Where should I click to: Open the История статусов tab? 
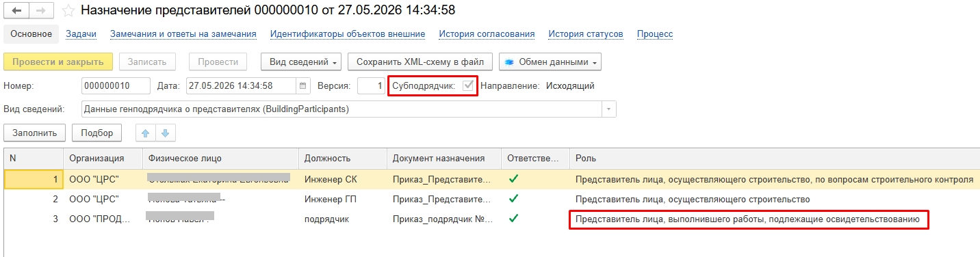pyautogui.click(x=586, y=33)
